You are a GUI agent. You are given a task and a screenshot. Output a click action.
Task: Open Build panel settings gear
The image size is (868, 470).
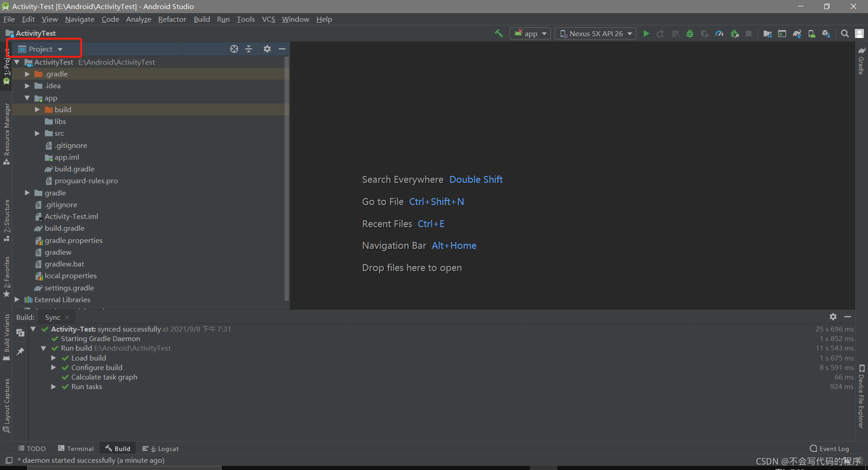[x=833, y=317]
